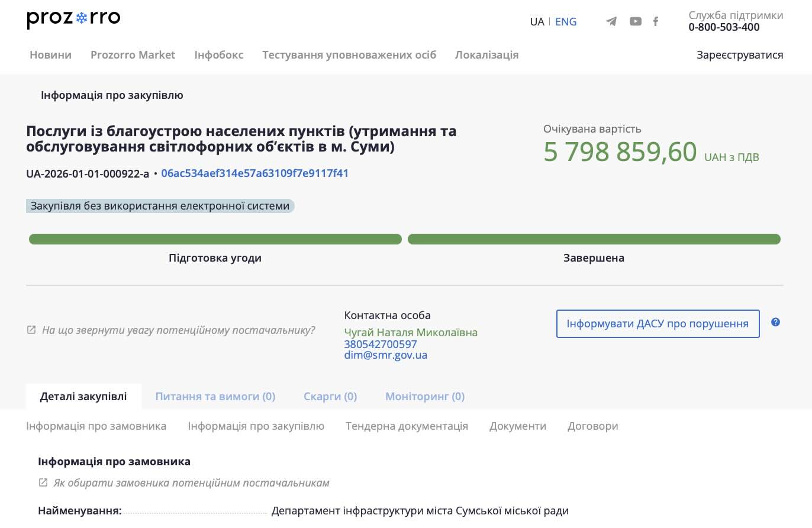Open Prozorro Market menu item
812x528 pixels.
133,55
